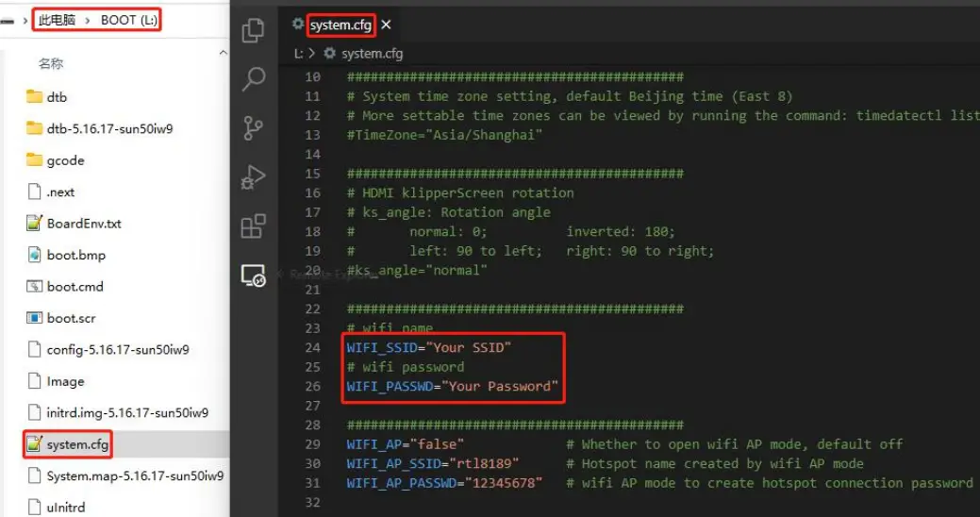Select the .next file
The width and height of the screenshot is (980, 517).
tap(60, 192)
